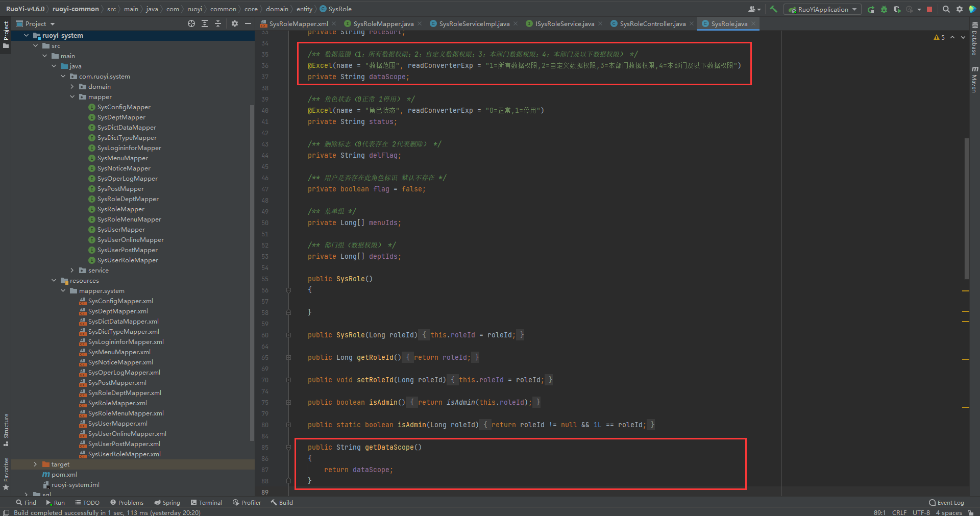The image size is (980, 516).
Task: Open the Run tool window
Action: point(55,503)
